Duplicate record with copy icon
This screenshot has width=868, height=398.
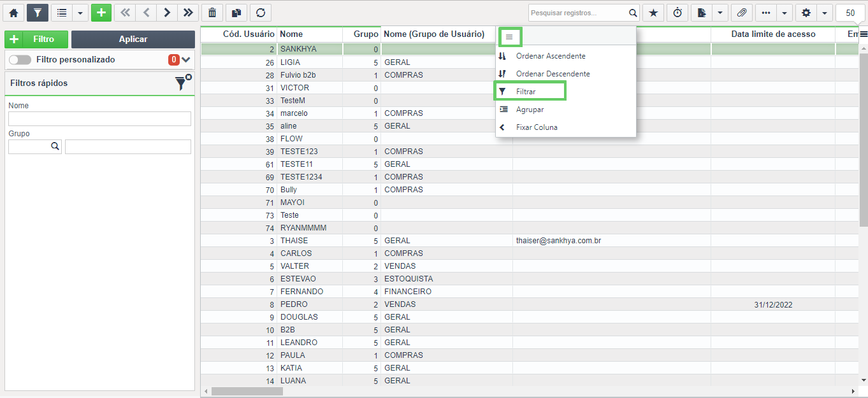tap(236, 13)
